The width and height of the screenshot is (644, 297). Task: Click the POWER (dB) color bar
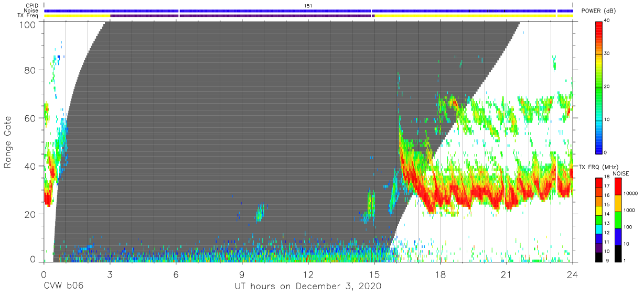click(599, 86)
